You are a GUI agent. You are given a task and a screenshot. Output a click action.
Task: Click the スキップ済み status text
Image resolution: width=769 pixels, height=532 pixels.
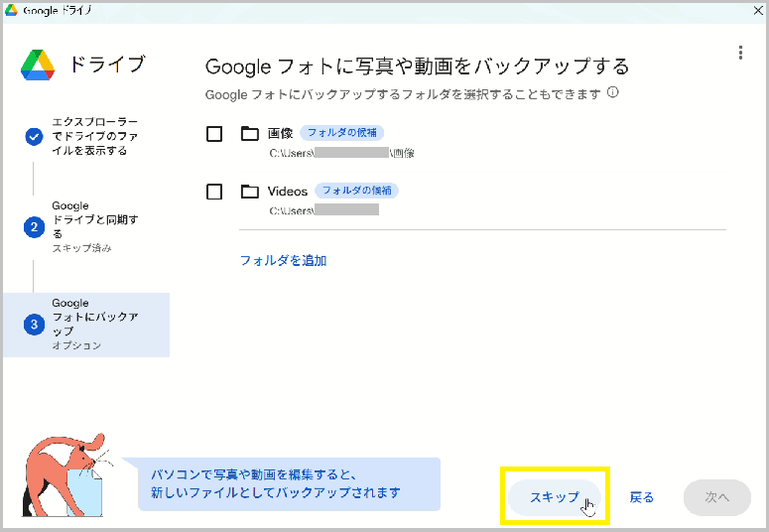(x=82, y=248)
